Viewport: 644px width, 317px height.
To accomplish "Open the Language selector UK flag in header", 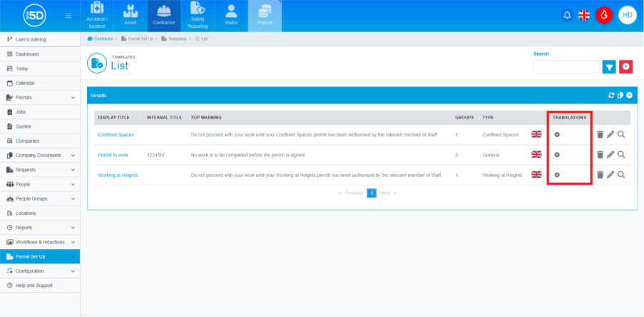I will pyautogui.click(x=584, y=15).
